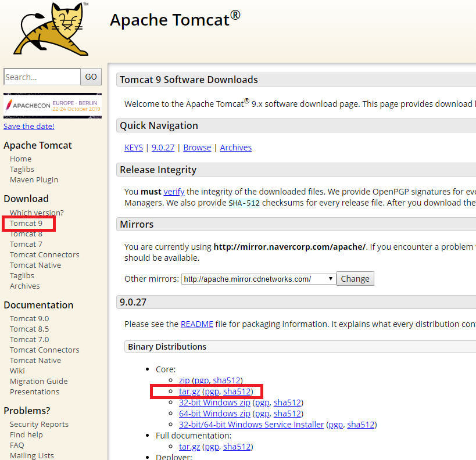Viewport: 476px width, 460px height.
Task: Open sha512 for 32-bit Windows zip
Action: (x=287, y=402)
